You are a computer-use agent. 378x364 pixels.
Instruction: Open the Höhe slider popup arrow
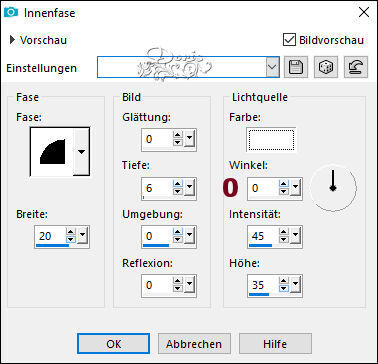click(295, 285)
